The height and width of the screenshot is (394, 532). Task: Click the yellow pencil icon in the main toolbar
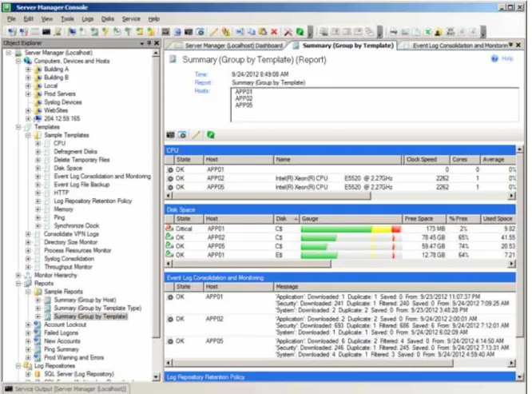(x=214, y=32)
